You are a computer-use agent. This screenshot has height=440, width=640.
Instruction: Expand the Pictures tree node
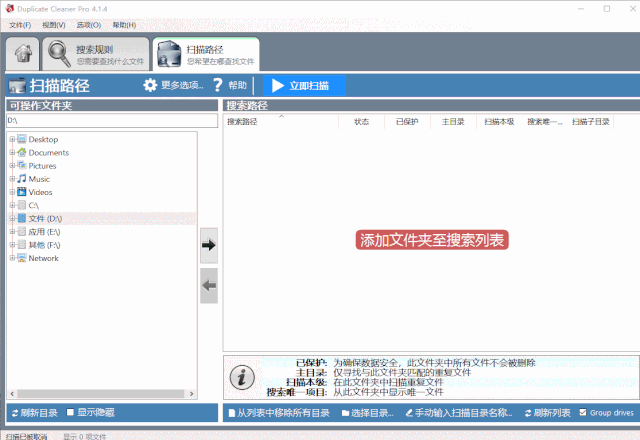[x=12, y=165]
